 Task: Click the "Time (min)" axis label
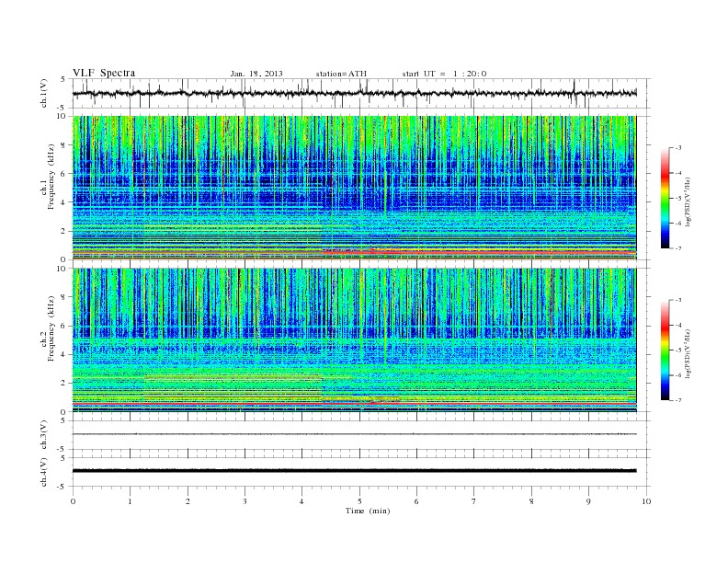[368, 511]
